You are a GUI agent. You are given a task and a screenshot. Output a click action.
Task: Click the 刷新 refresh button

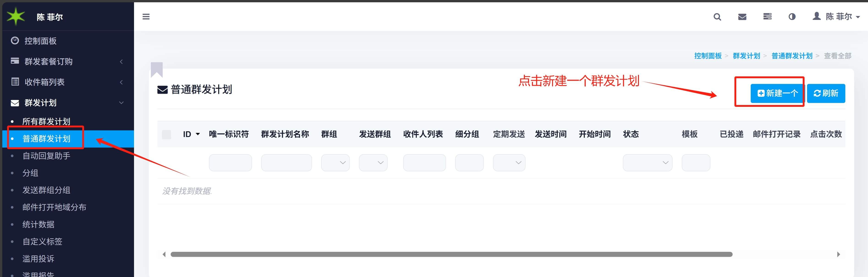click(x=826, y=93)
